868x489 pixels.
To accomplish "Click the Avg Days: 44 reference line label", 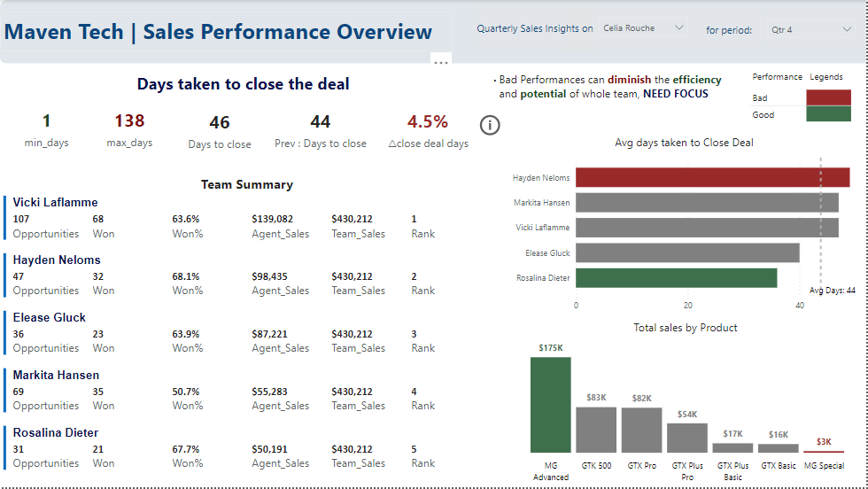I will (832, 291).
